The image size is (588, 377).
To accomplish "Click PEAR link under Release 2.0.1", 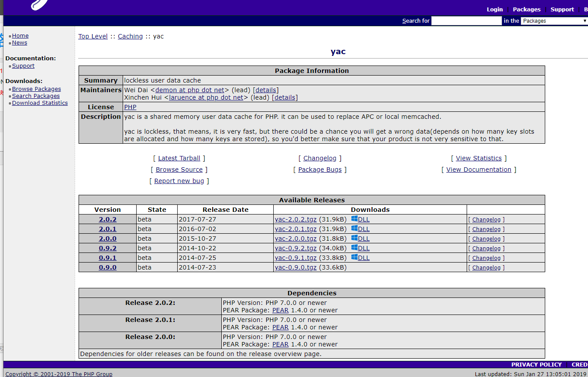I will [x=280, y=327].
